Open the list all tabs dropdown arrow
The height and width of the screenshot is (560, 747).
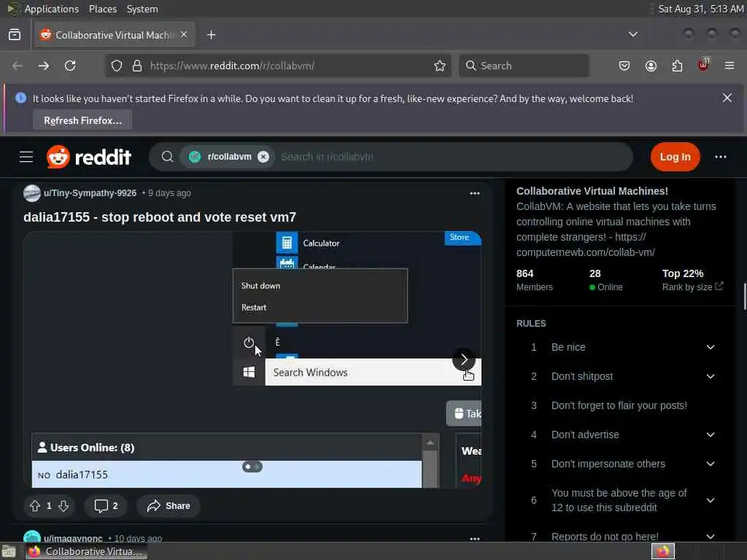pyautogui.click(x=632, y=34)
